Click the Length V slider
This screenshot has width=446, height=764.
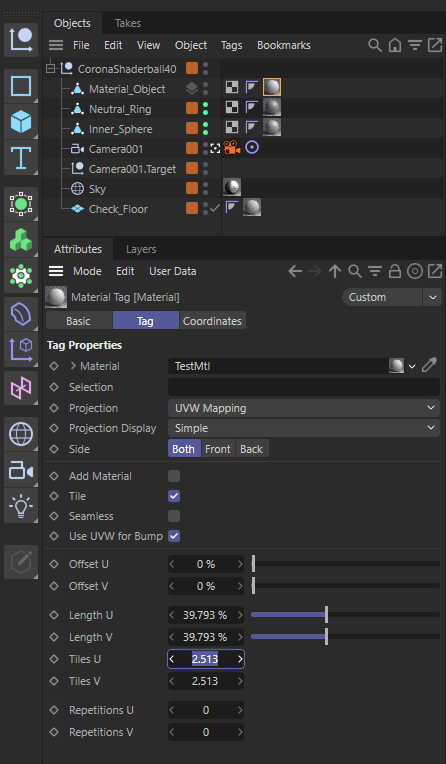tap(345, 637)
